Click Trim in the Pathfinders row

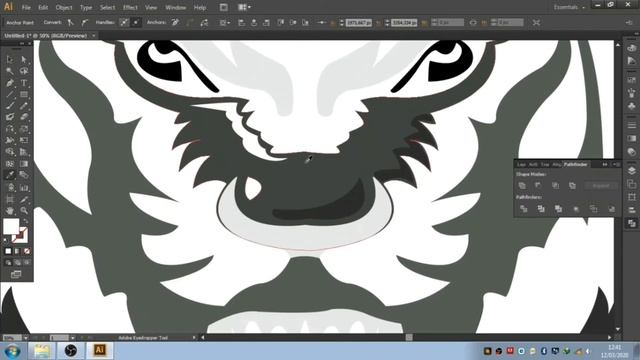tap(541, 209)
